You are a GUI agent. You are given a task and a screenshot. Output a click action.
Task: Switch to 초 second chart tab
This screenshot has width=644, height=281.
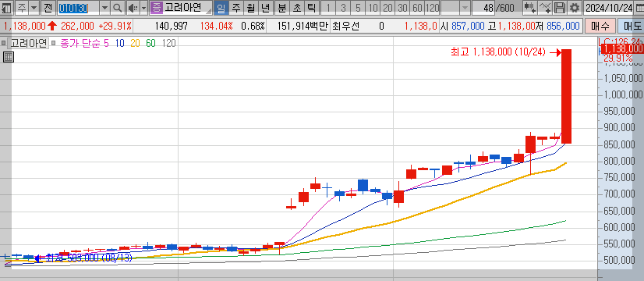point(296,7)
